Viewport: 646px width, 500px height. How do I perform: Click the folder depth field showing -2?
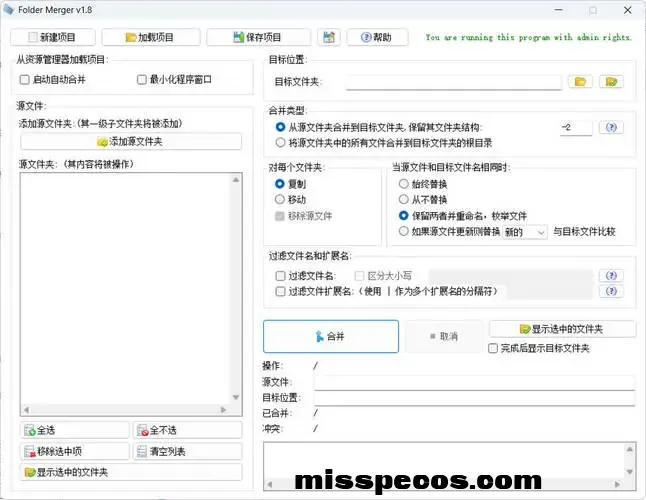(x=576, y=128)
